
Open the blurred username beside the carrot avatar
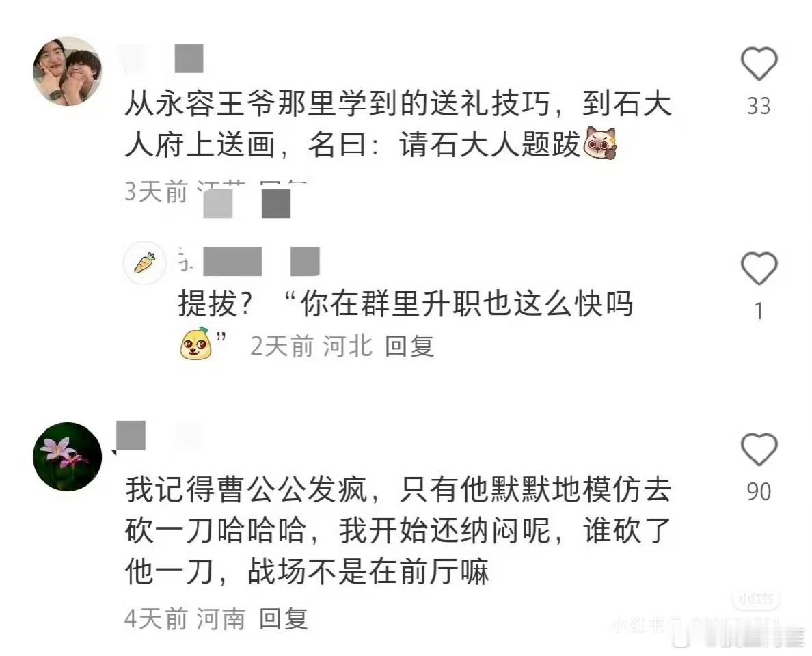(249, 261)
